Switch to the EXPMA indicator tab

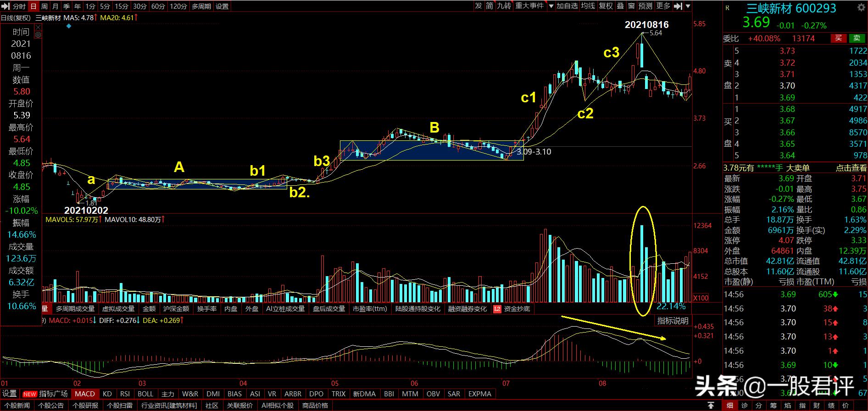point(479,394)
